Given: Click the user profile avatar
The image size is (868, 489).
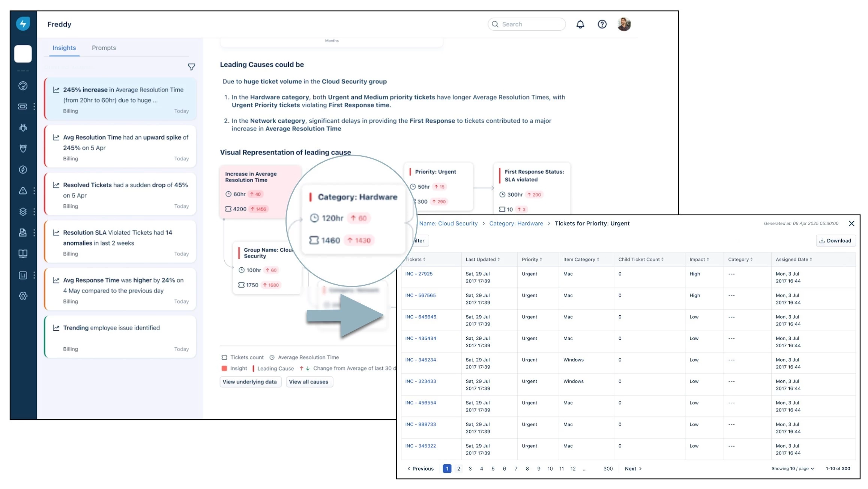Looking at the screenshot, I should 624,24.
